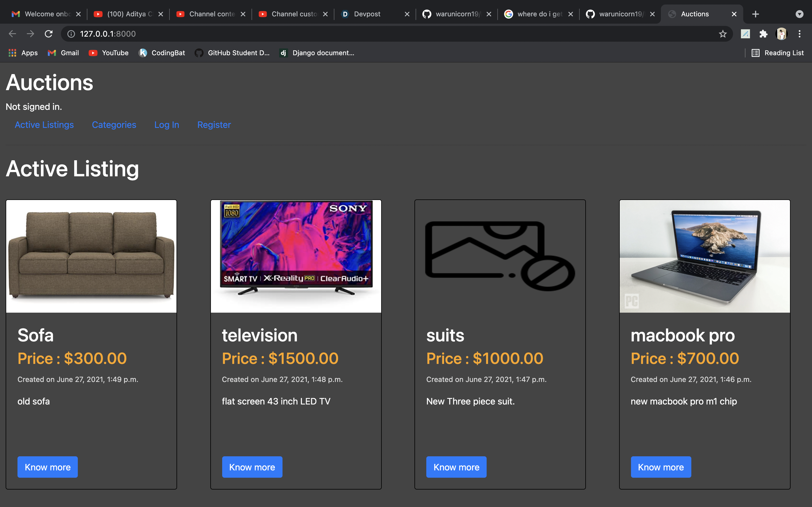Open the Apps grid bookmark
812x507 pixels.
pyautogui.click(x=23, y=53)
